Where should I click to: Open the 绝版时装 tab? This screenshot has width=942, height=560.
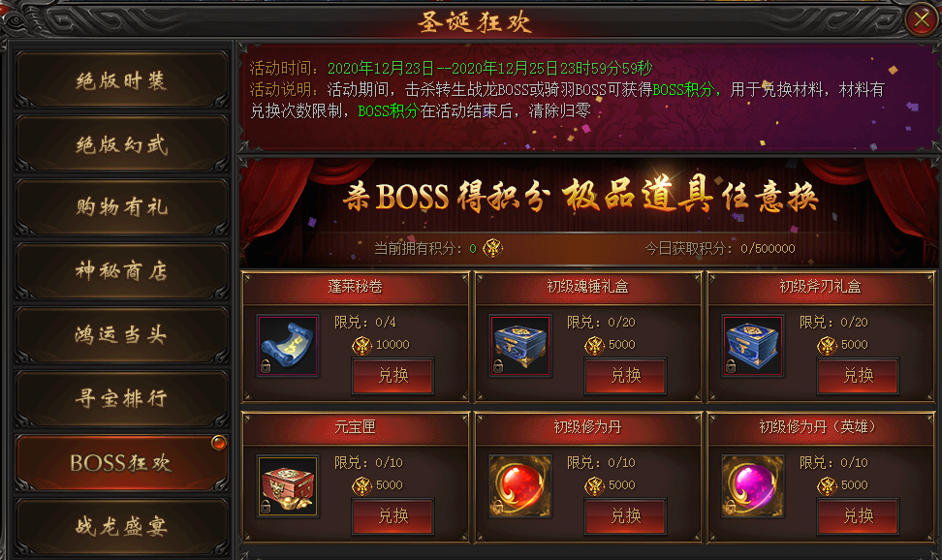121,79
